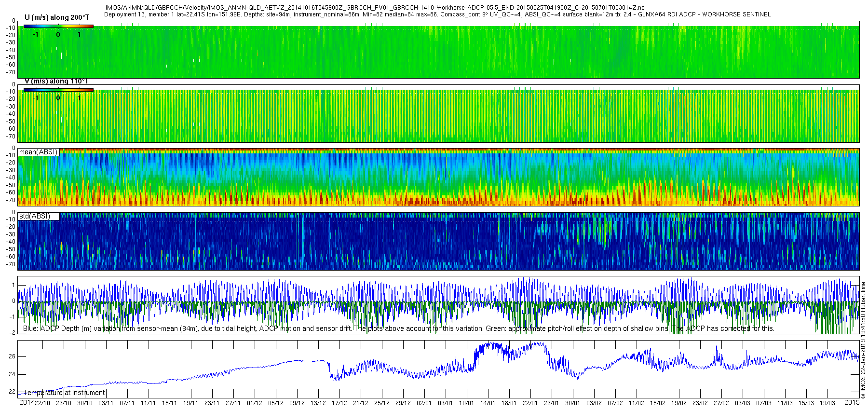
Task: Click the '2014' year label on the time axis
Action: pos(27,402)
